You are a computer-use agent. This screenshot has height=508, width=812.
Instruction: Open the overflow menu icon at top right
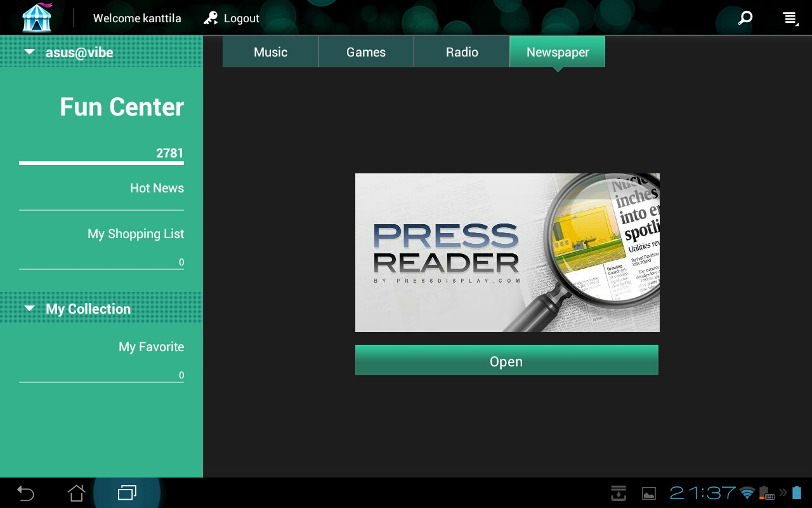pos(790,18)
